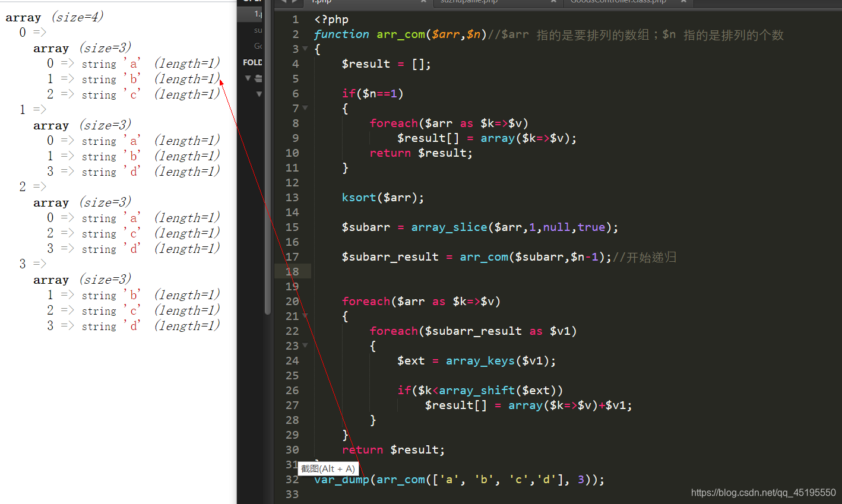Click line number 18 in the gutter
Image resolution: width=842 pixels, height=504 pixels.
pyautogui.click(x=292, y=271)
